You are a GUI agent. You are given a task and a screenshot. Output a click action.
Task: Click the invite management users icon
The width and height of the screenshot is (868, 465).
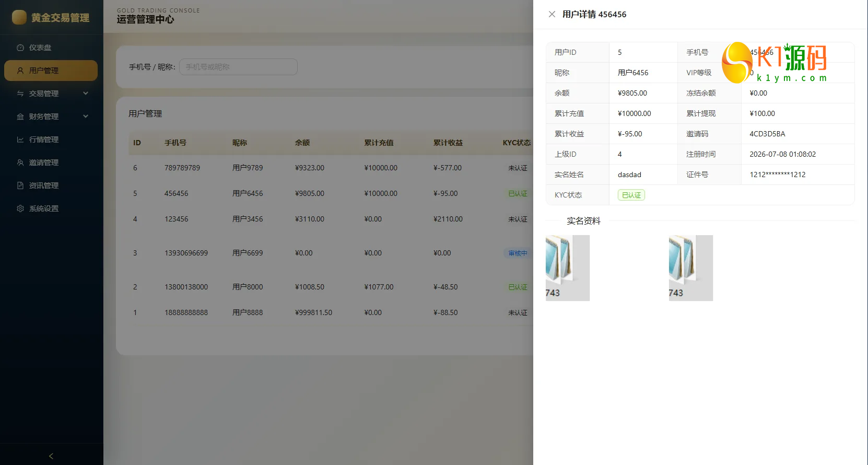pos(20,162)
